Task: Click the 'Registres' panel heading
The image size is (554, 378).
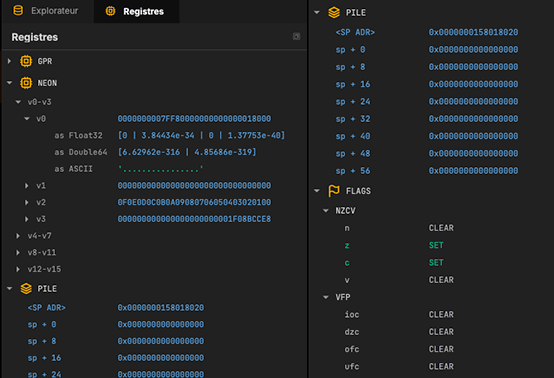Action: (35, 37)
